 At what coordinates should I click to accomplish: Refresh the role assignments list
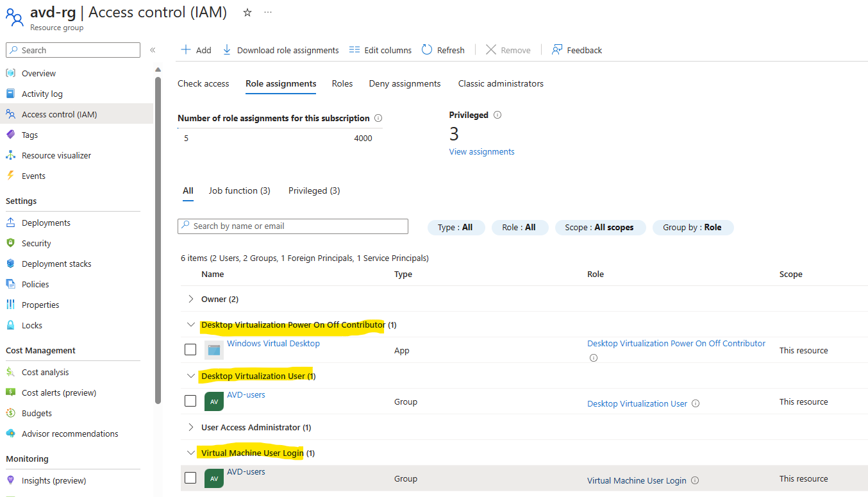[x=444, y=50]
